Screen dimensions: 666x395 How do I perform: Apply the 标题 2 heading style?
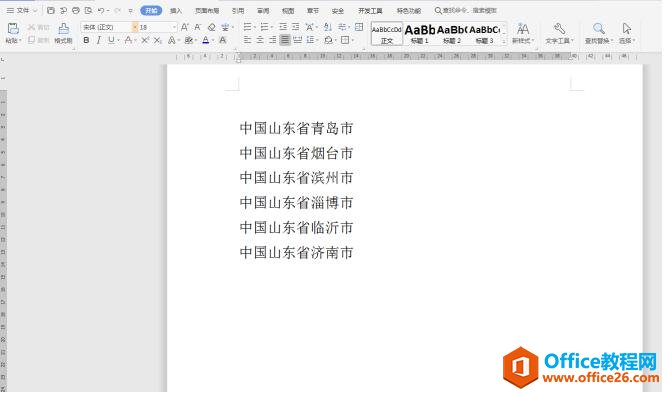coord(452,34)
